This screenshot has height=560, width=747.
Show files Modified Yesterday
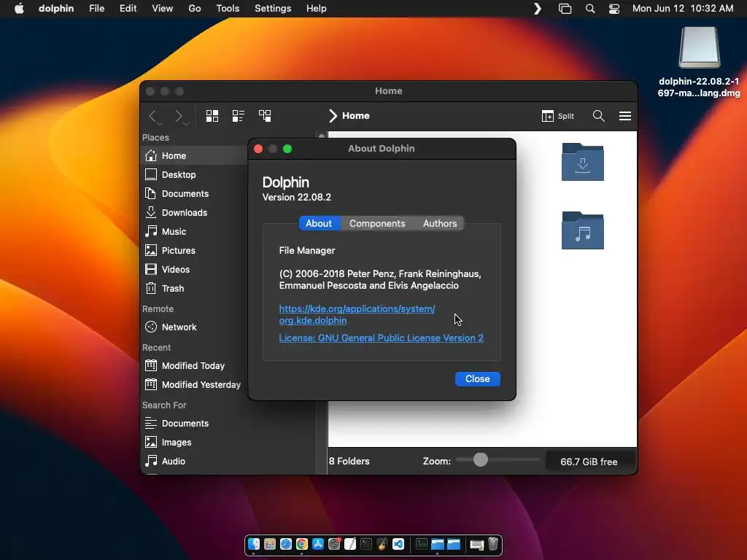(x=194, y=385)
